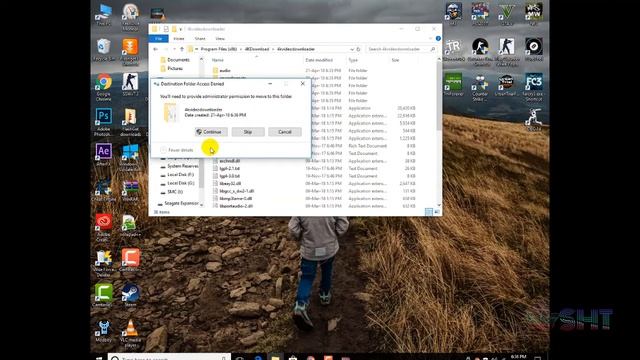The height and width of the screenshot is (360, 640).
Task: Open the orange Camtasia desktop shortcut
Action: pyautogui.click(x=130, y=260)
